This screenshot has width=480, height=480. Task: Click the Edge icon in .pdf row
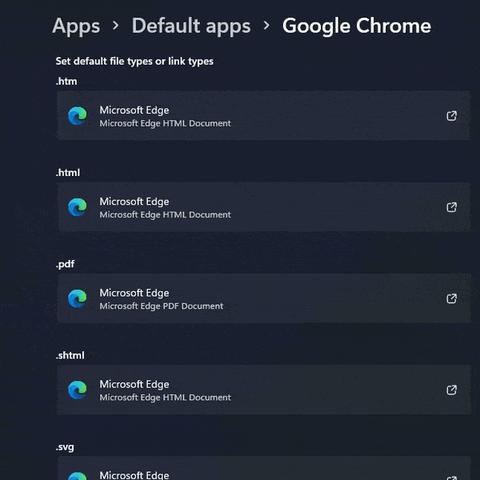[x=77, y=298]
